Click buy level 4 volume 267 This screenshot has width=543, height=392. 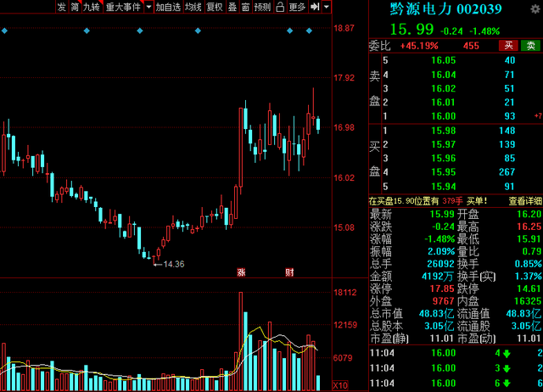point(507,172)
